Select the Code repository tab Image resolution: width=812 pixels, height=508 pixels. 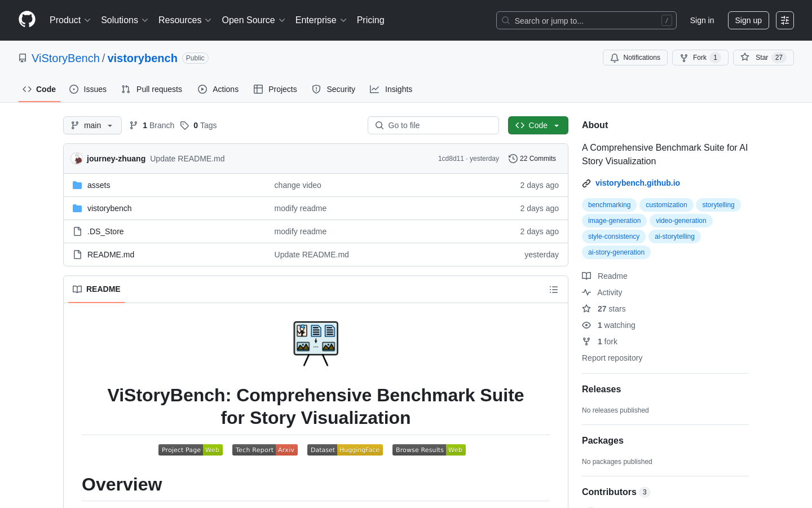click(x=39, y=89)
